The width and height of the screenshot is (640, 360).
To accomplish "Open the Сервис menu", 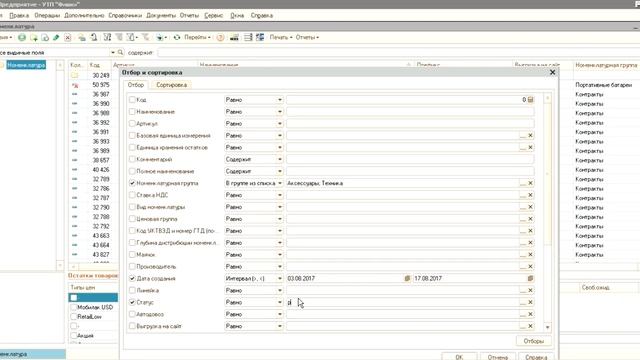I will (213, 16).
